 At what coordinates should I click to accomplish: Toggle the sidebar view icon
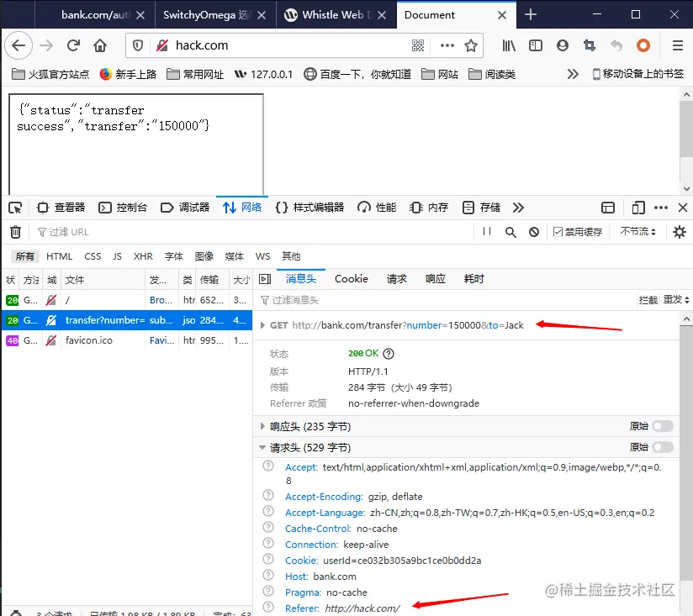point(535,45)
